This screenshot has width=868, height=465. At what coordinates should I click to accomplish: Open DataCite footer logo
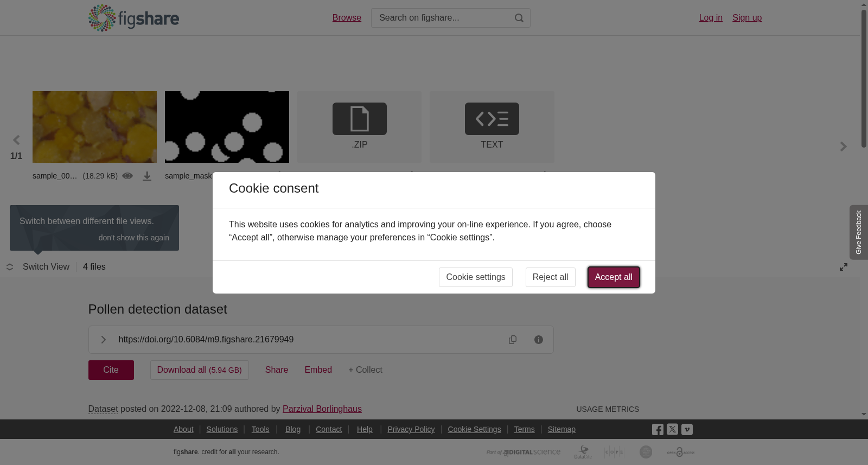click(x=583, y=452)
